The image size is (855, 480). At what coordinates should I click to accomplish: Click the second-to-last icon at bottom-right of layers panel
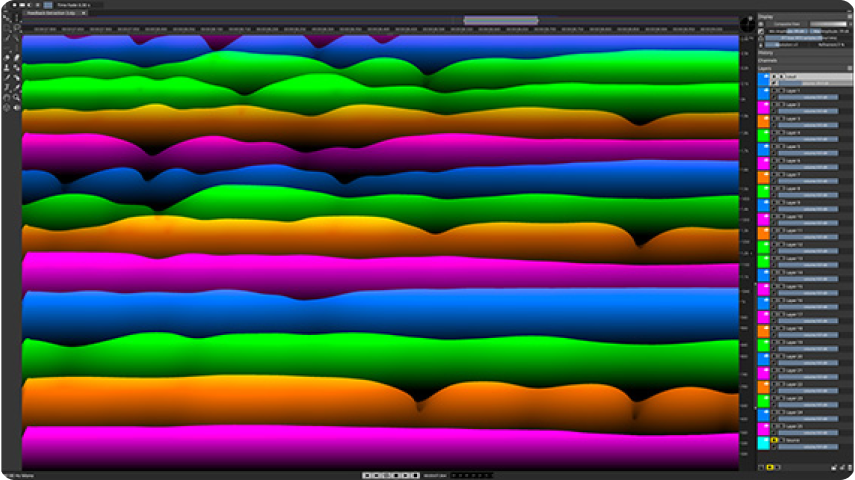click(x=842, y=467)
